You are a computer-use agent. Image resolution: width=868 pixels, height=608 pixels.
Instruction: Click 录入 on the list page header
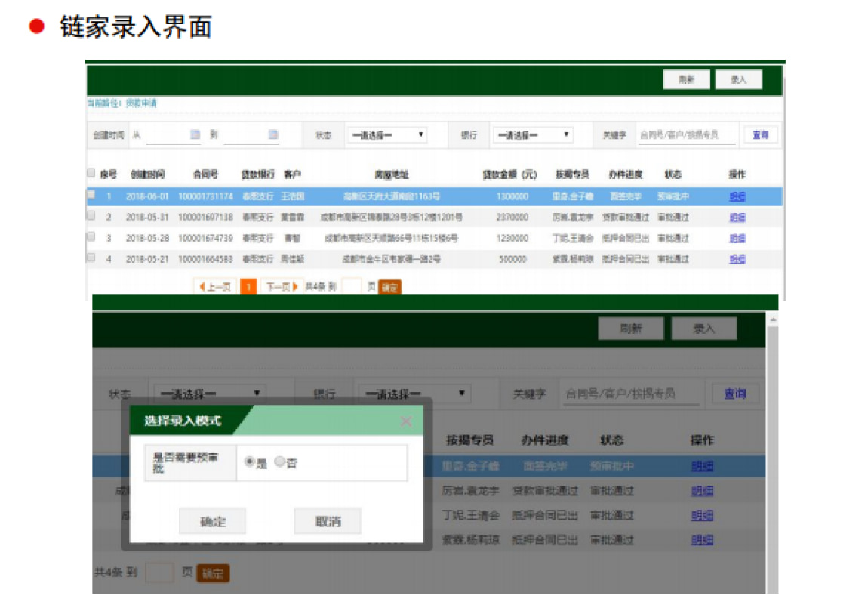coord(738,79)
